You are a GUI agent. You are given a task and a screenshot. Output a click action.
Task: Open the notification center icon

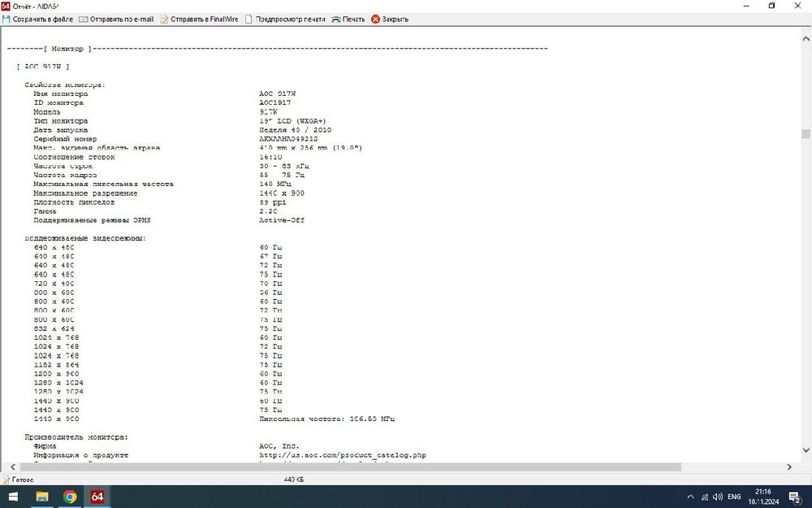click(796, 497)
